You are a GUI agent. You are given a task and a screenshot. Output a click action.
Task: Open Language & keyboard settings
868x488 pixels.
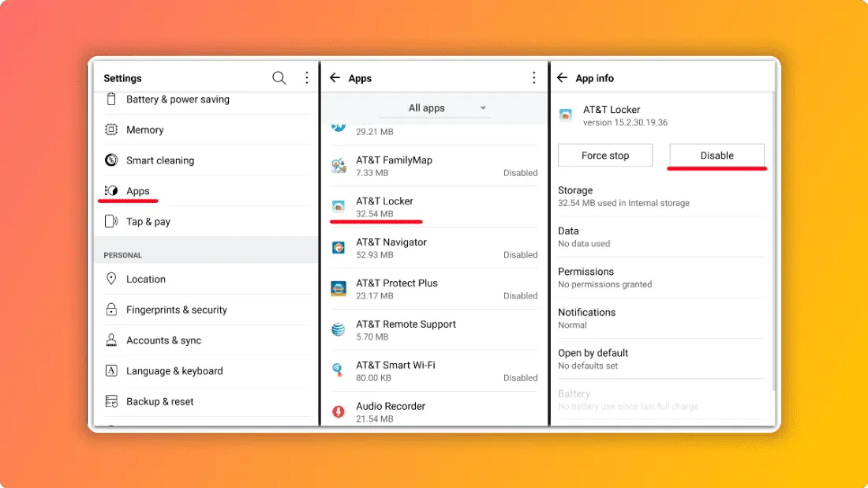click(x=207, y=370)
